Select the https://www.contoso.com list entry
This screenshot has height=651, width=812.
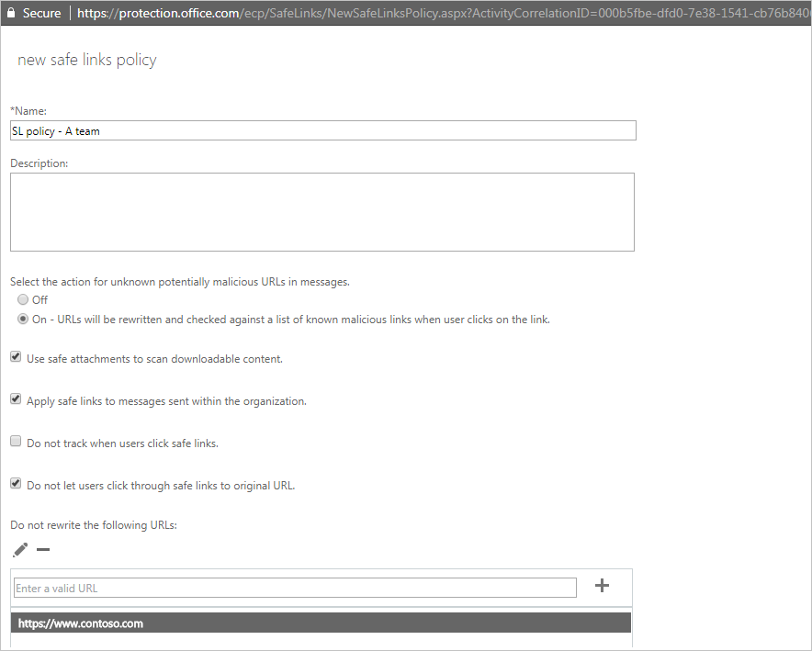click(x=321, y=623)
